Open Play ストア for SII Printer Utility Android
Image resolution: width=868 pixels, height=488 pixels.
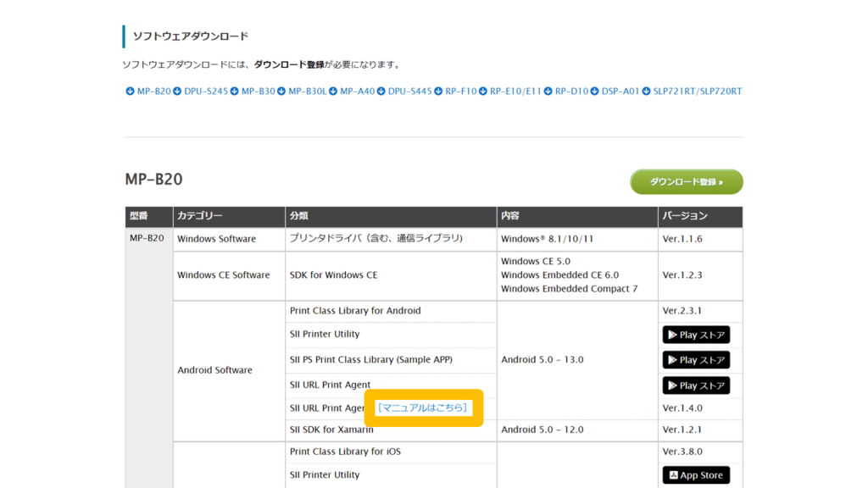pos(696,335)
